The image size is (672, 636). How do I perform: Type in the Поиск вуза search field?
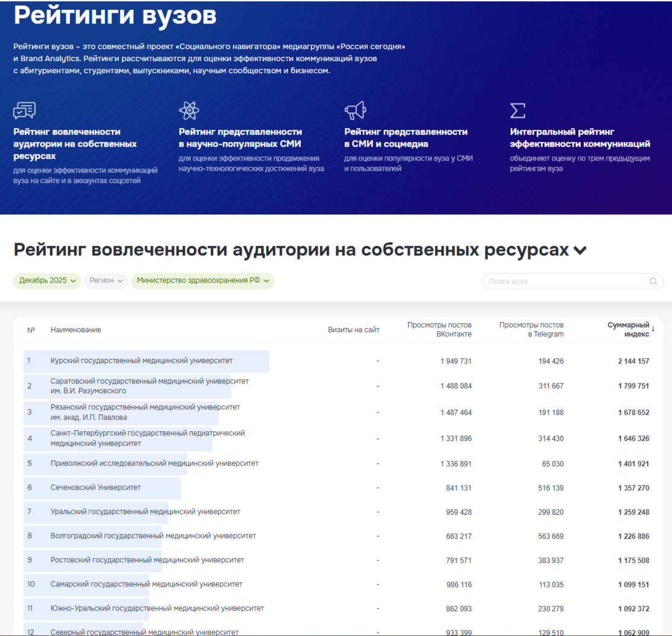565,281
